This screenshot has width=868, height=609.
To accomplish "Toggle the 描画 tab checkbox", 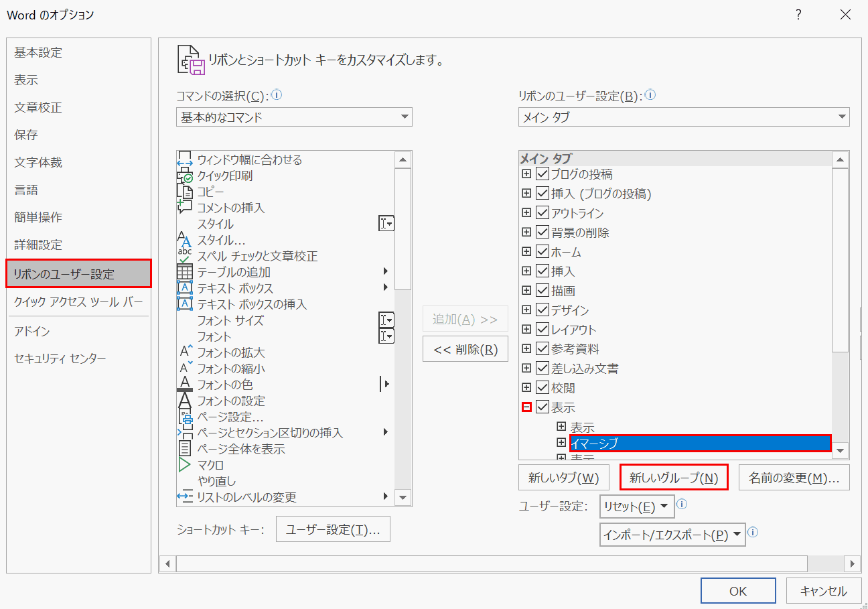I will click(x=542, y=291).
